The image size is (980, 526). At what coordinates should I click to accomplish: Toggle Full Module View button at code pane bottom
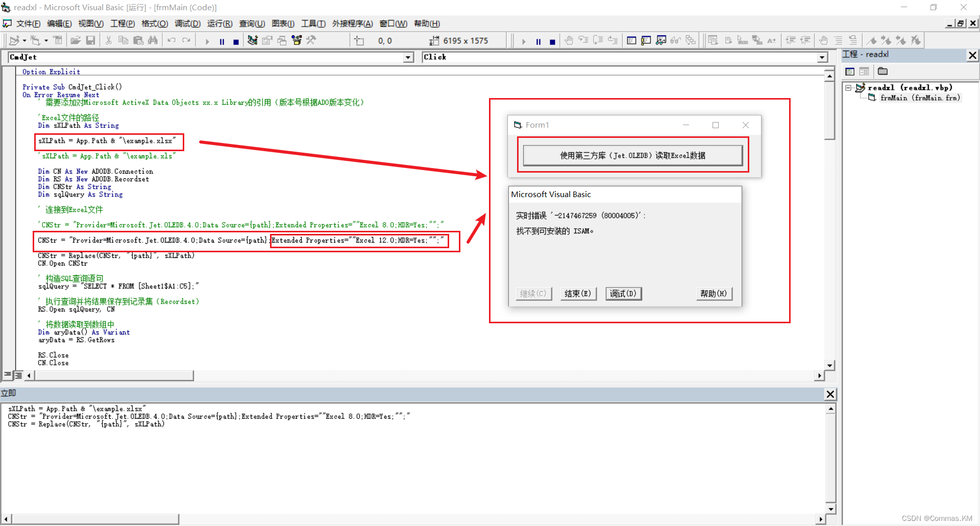(x=18, y=375)
